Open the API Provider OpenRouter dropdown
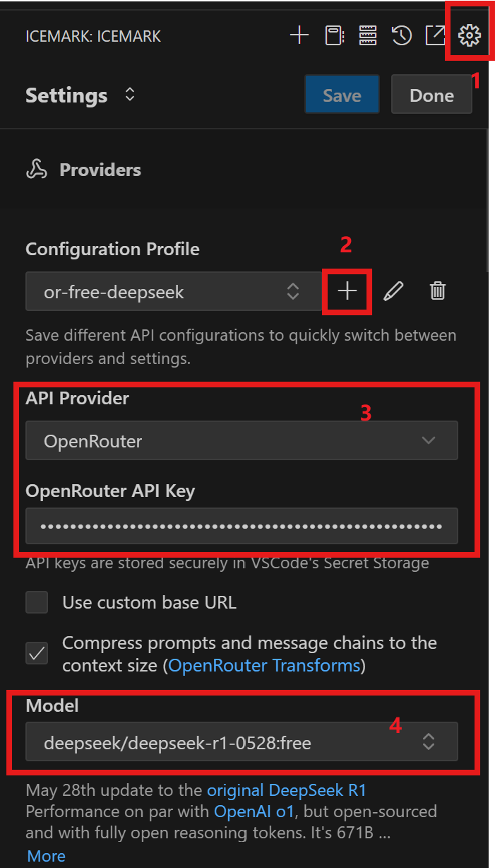 (241, 441)
